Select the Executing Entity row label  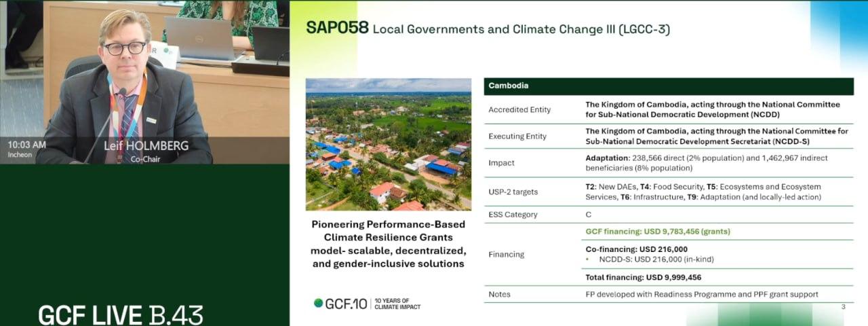point(519,137)
